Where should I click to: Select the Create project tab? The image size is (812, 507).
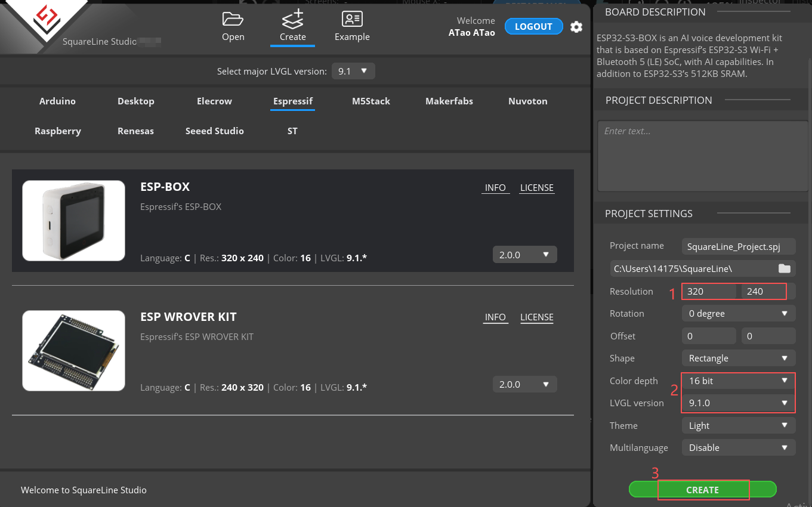point(292,27)
